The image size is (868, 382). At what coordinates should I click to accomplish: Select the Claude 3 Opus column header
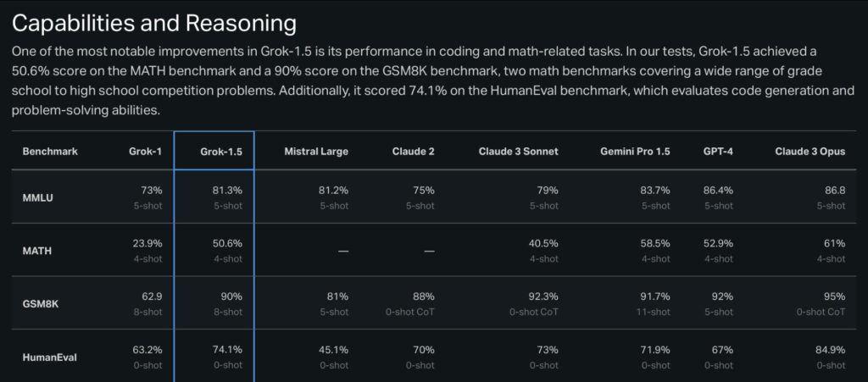coord(810,152)
